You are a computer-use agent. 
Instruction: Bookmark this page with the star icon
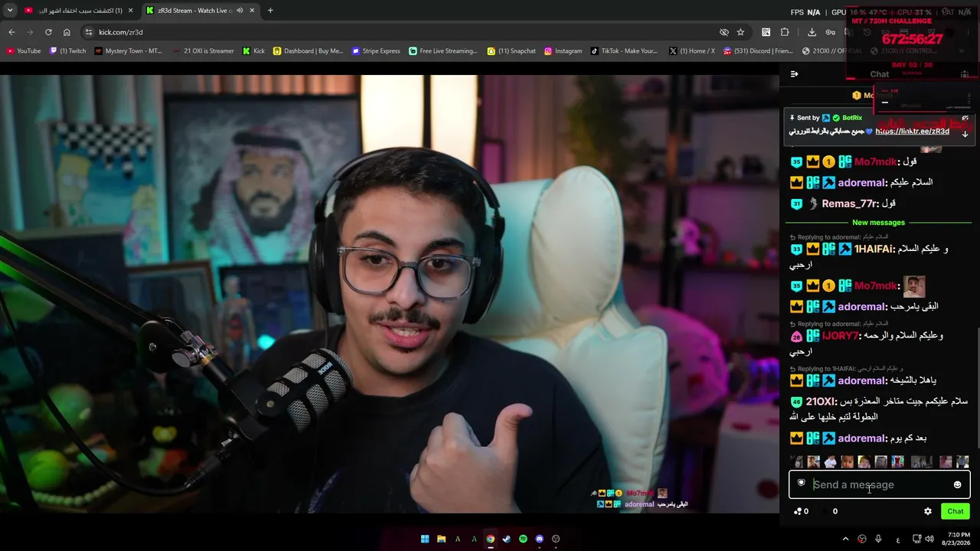coord(740,32)
